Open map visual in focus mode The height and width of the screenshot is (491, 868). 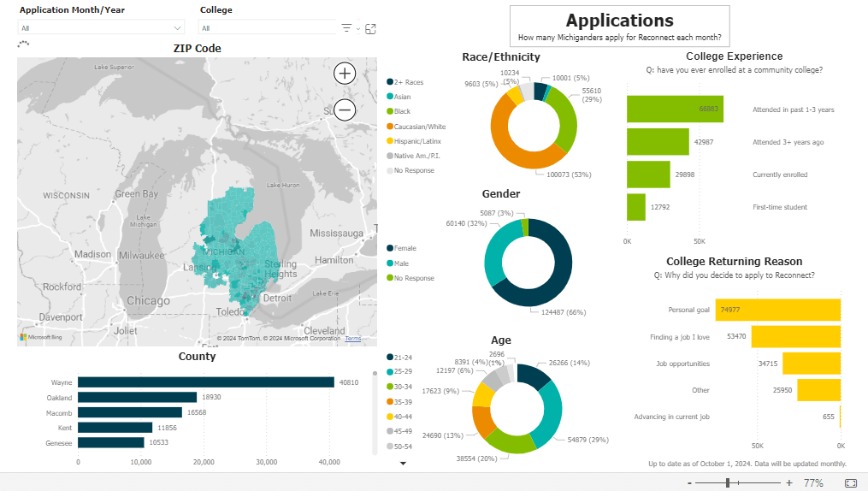[x=370, y=29]
